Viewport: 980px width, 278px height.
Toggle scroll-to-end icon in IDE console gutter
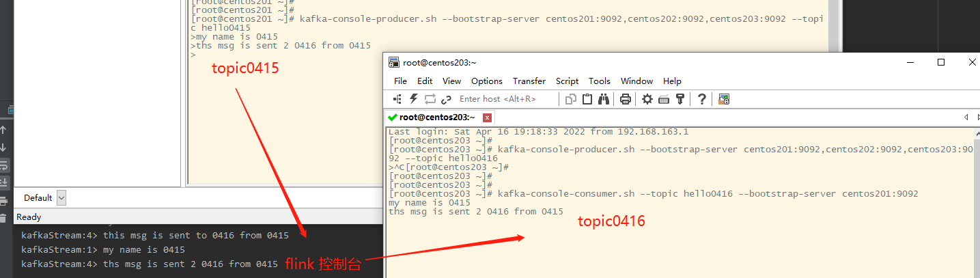[3, 182]
